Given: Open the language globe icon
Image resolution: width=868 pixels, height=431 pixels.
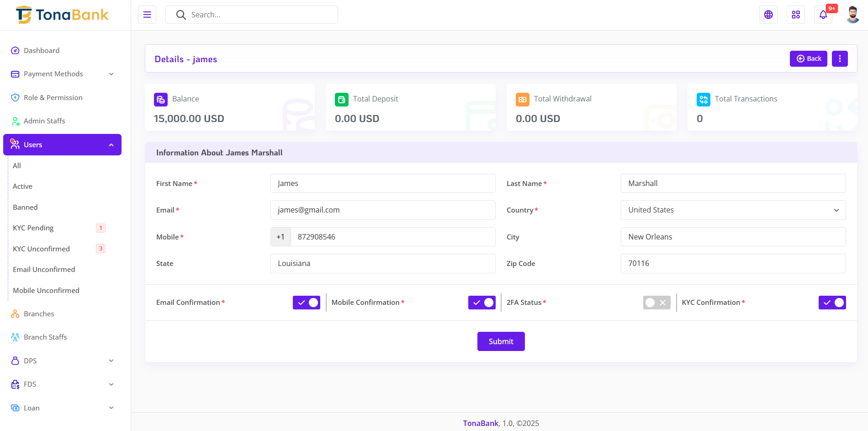Looking at the screenshot, I should (x=768, y=15).
